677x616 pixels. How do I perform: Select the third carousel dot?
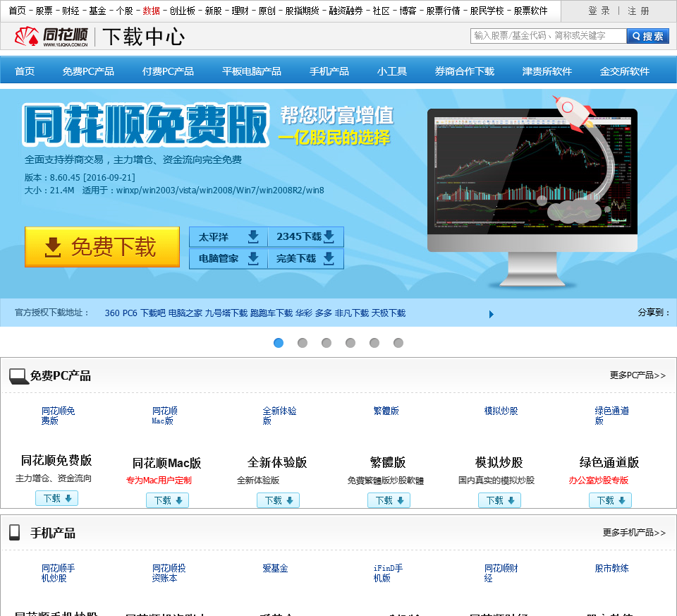327,343
